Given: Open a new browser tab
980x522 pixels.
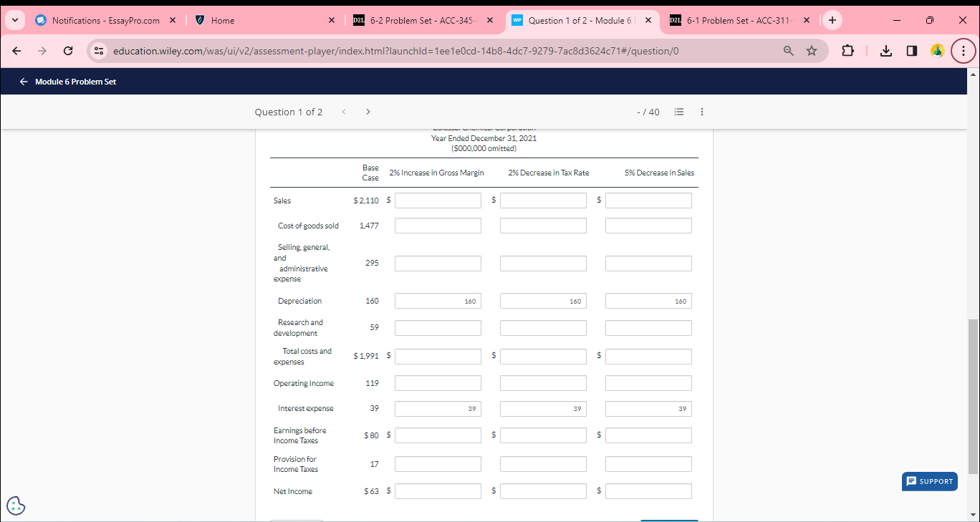Looking at the screenshot, I should click(832, 20).
